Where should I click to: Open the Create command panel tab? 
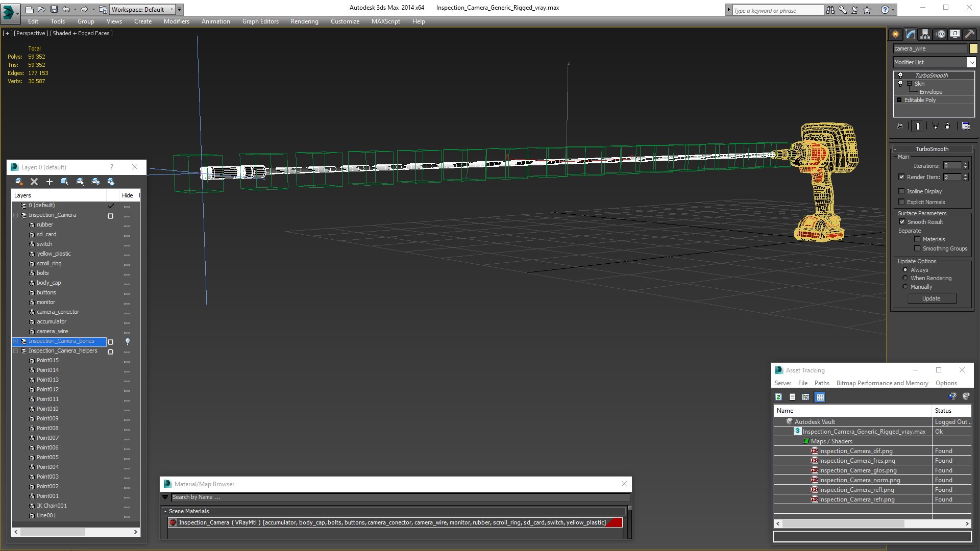896,34
